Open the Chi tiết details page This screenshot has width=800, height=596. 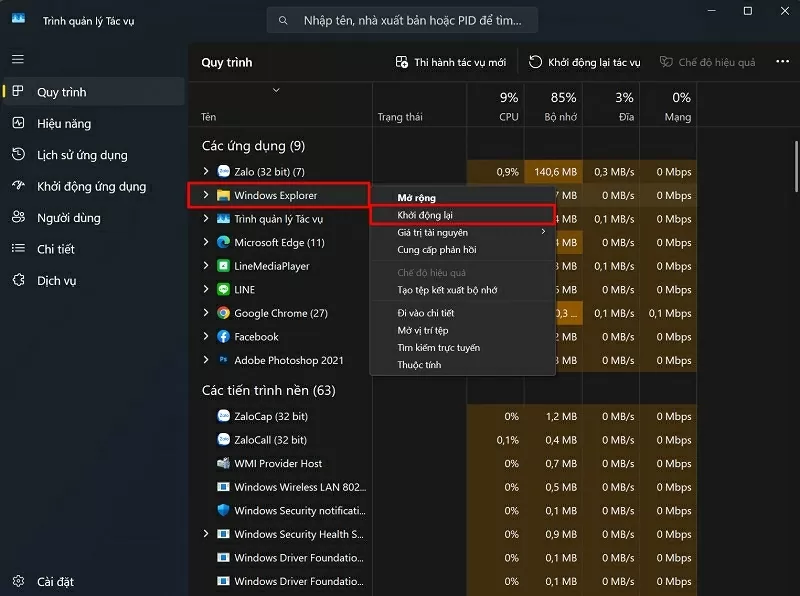click(56, 249)
